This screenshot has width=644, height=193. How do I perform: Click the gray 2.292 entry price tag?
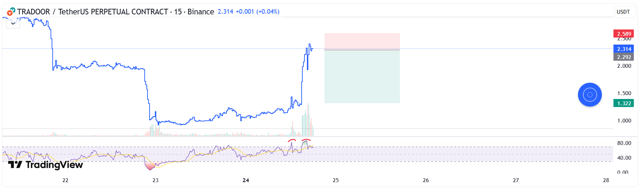click(x=623, y=57)
